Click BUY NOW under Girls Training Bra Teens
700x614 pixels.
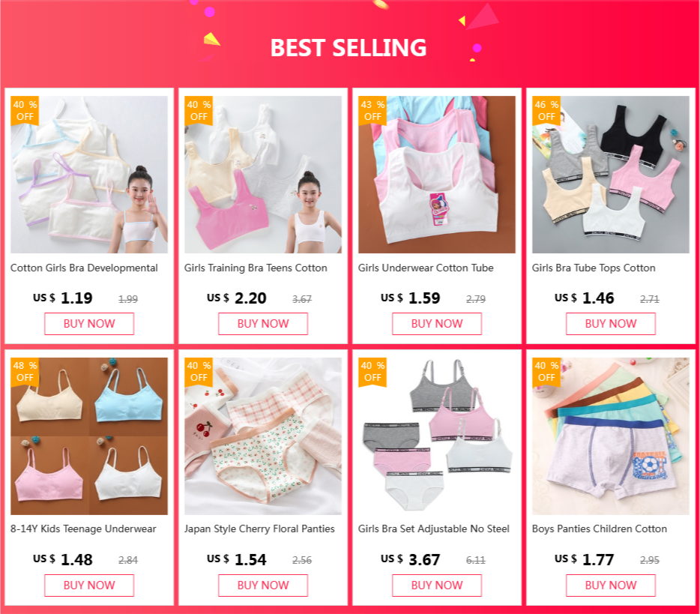click(x=263, y=324)
